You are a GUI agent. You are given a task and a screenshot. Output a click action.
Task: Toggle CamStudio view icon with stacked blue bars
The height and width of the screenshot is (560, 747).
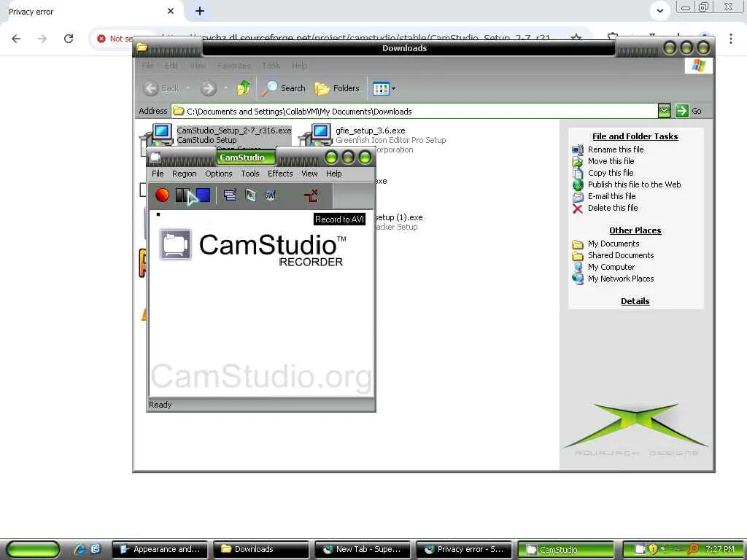tap(230, 195)
